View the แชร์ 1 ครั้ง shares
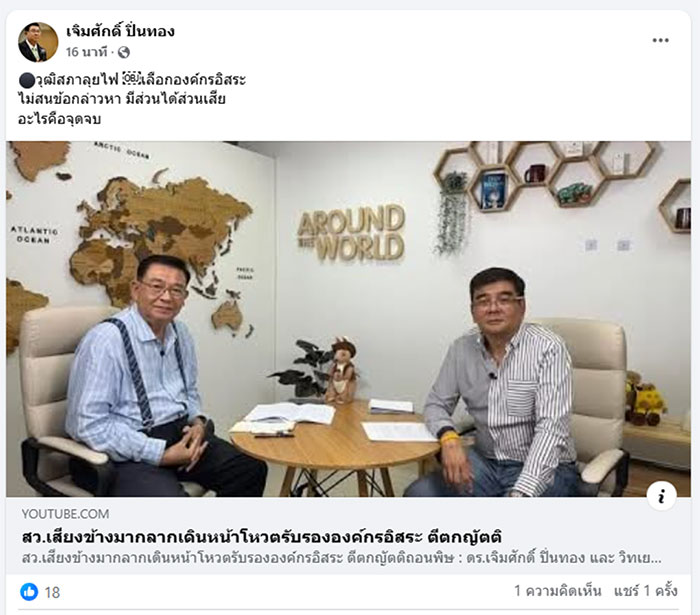Image resolution: width=700 pixels, height=615 pixels. pyautogui.click(x=646, y=591)
